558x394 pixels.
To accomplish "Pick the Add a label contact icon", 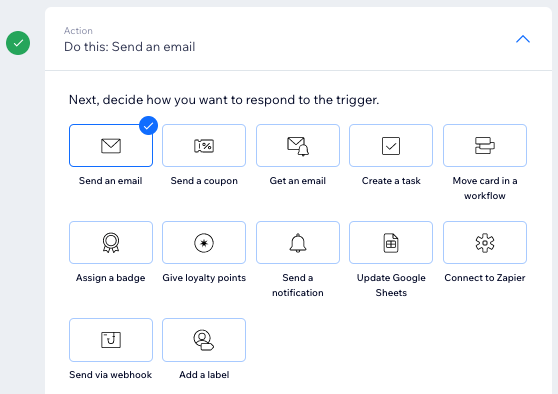I will [x=204, y=340].
